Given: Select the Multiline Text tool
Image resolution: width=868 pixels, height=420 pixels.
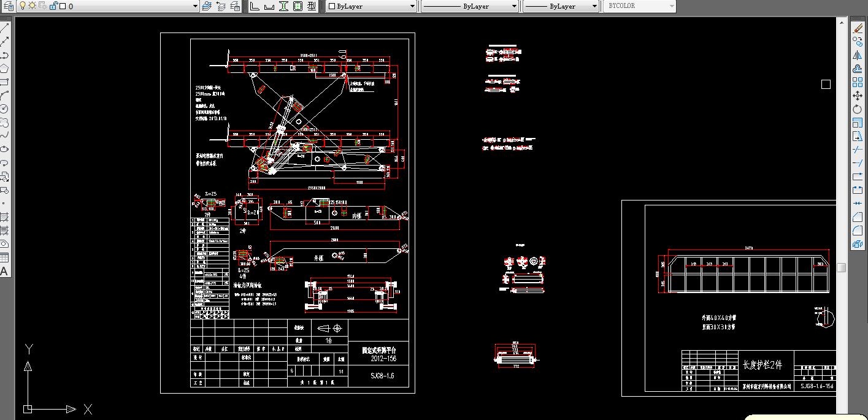Looking at the screenshot, I should click(x=4, y=271).
